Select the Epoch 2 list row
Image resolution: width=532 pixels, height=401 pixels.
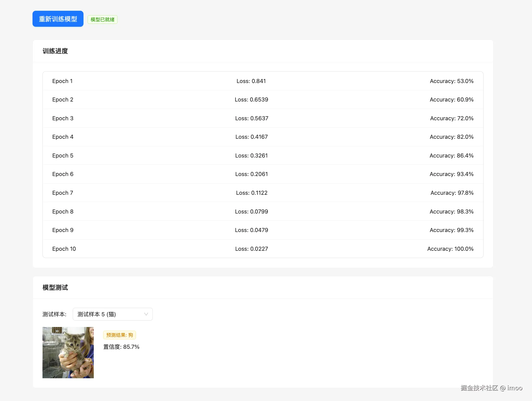[262, 99]
